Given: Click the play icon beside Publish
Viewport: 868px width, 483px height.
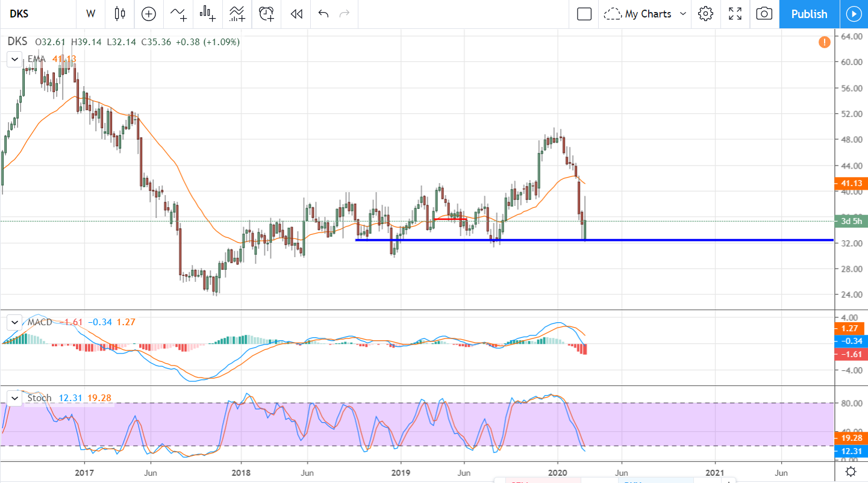Looking at the screenshot, I should 854,14.
